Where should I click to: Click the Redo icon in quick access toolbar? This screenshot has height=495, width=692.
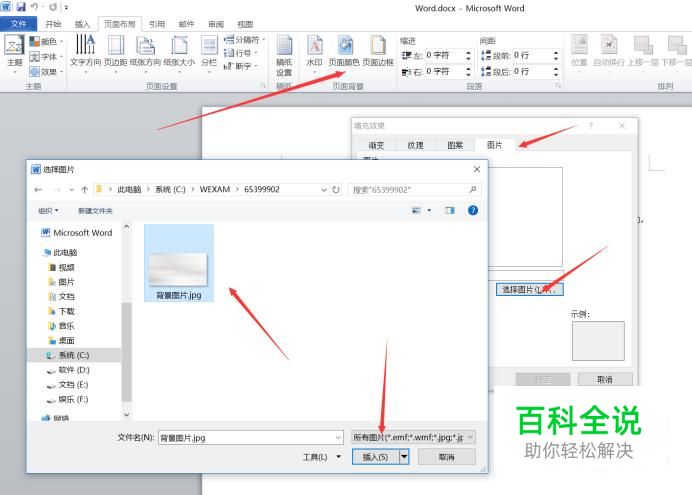pos(53,7)
